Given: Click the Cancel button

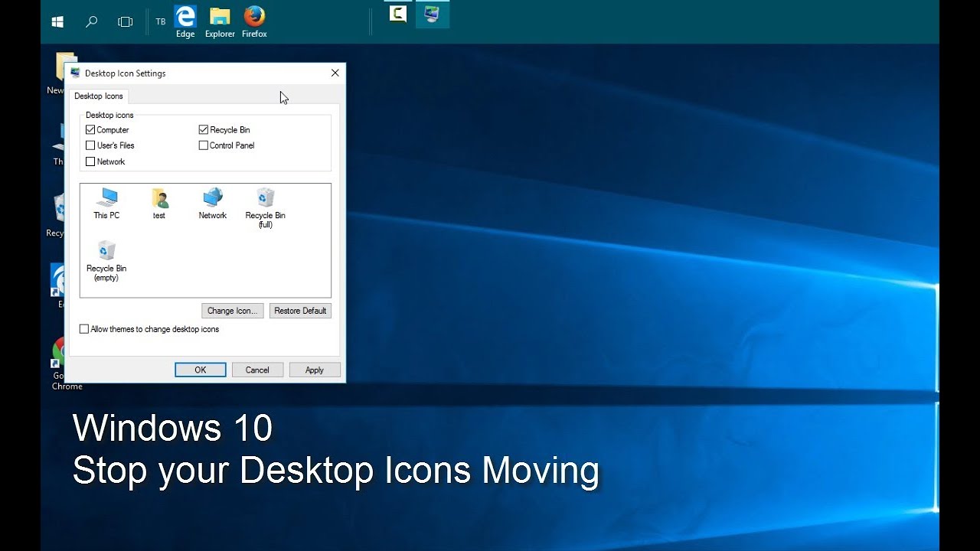Looking at the screenshot, I should pyautogui.click(x=257, y=370).
